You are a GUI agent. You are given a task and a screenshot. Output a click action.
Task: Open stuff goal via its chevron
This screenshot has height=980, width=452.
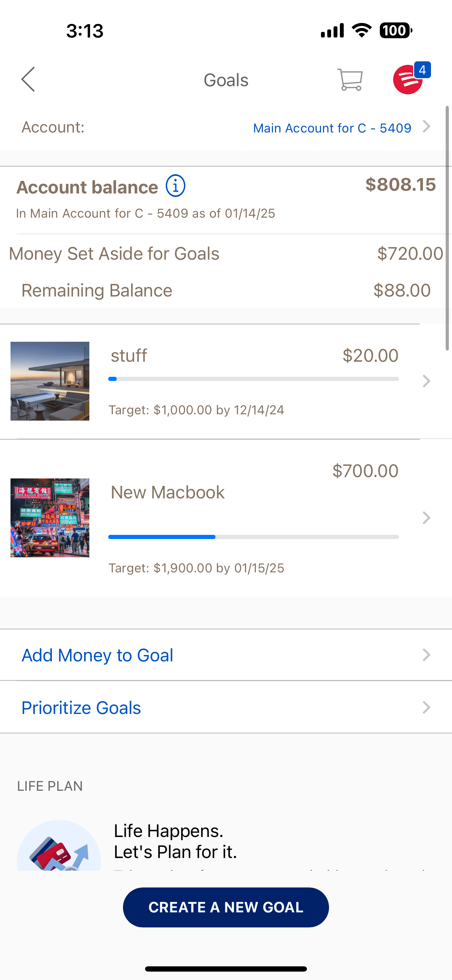[426, 381]
